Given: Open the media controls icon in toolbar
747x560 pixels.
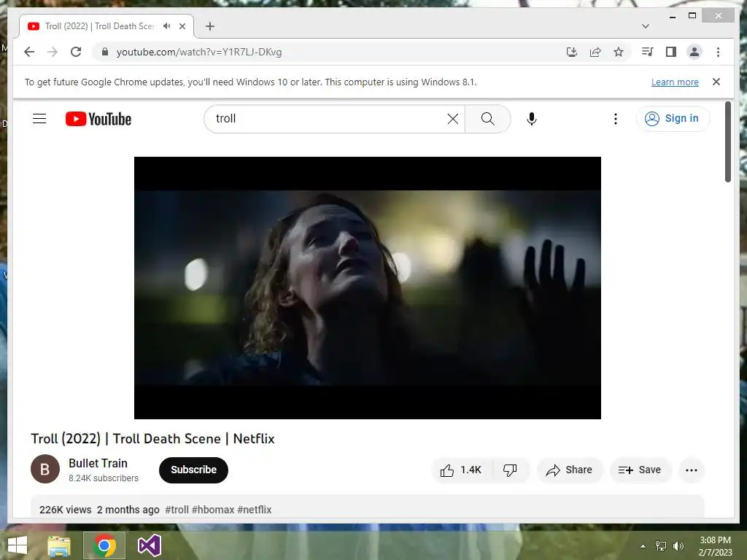Looking at the screenshot, I should tap(647, 52).
